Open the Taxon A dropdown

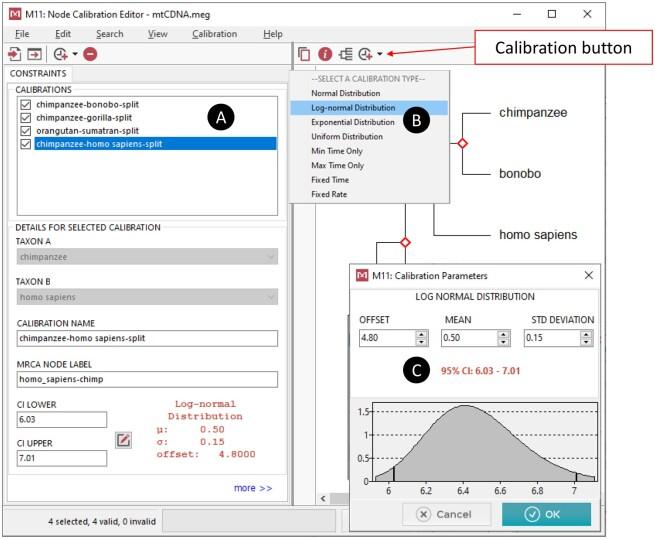(146, 257)
